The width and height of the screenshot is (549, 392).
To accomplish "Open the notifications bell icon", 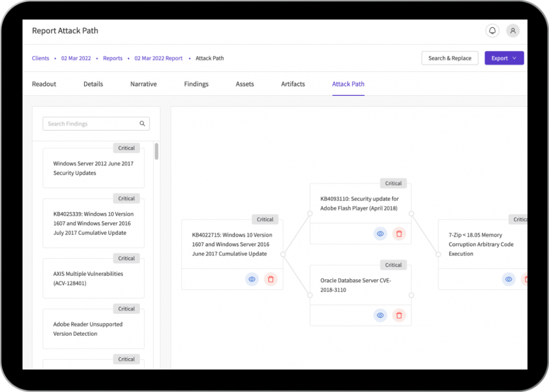I will (x=492, y=31).
